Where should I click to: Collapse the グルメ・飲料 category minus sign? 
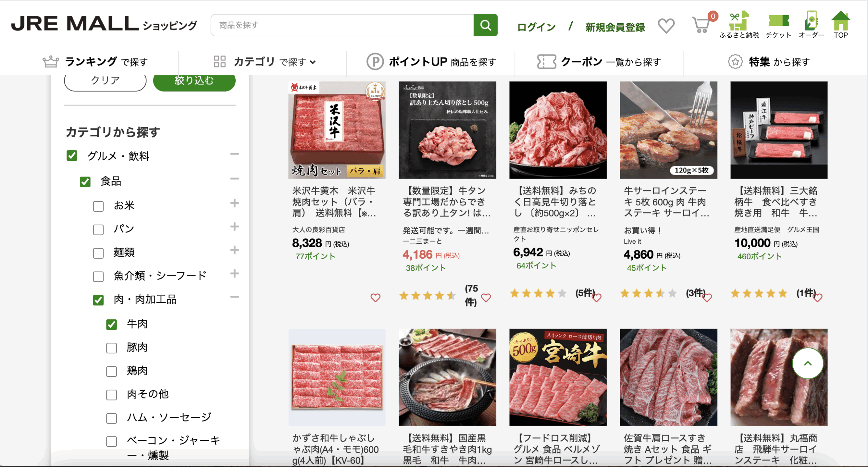click(234, 154)
